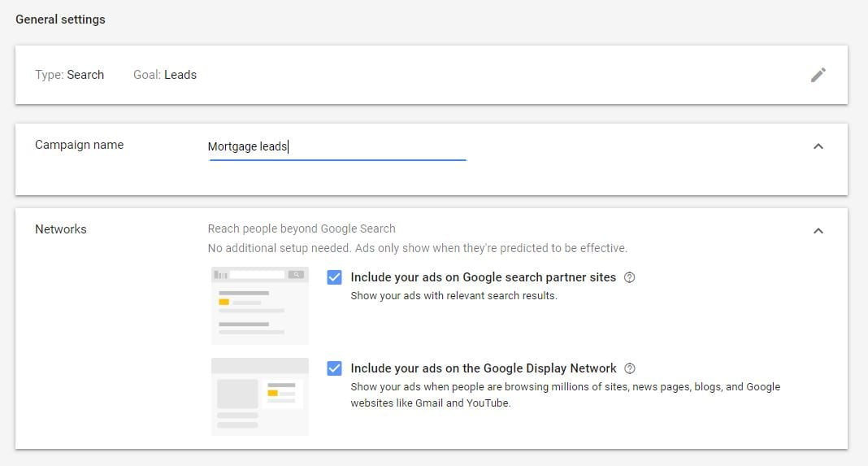Click 'No additional setup needed' helper text
The image size is (868, 466).
click(279, 248)
